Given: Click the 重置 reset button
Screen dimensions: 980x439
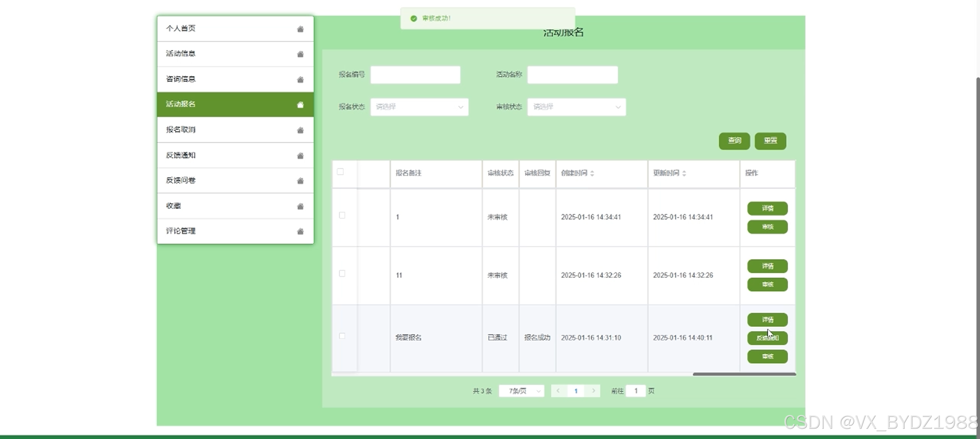Looking at the screenshot, I should pyautogui.click(x=770, y=141).
